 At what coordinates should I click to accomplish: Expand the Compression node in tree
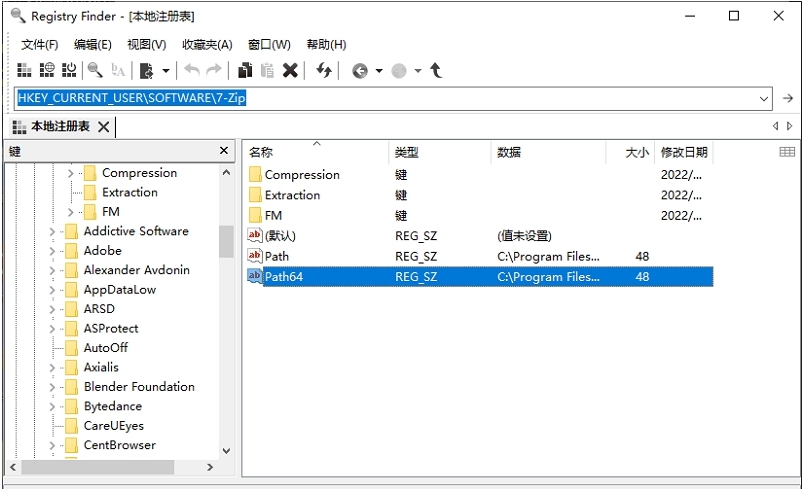pos(71,174)
